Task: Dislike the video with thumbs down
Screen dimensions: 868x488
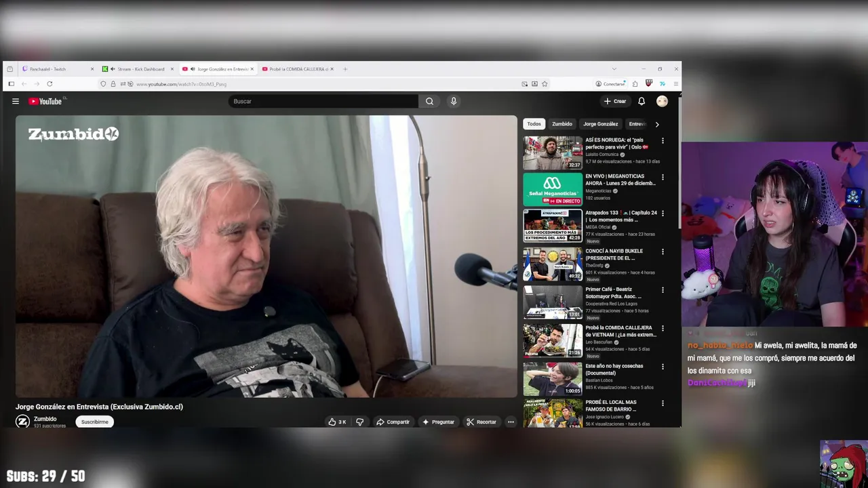Action: pyautogui.click(x=359, y=422)
